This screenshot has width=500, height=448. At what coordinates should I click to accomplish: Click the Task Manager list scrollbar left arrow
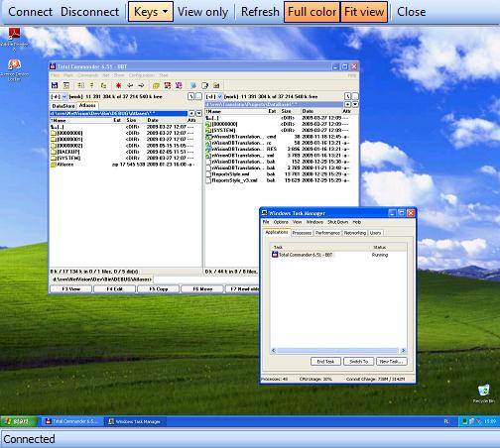pyautogui.click(x=274, y=351)
